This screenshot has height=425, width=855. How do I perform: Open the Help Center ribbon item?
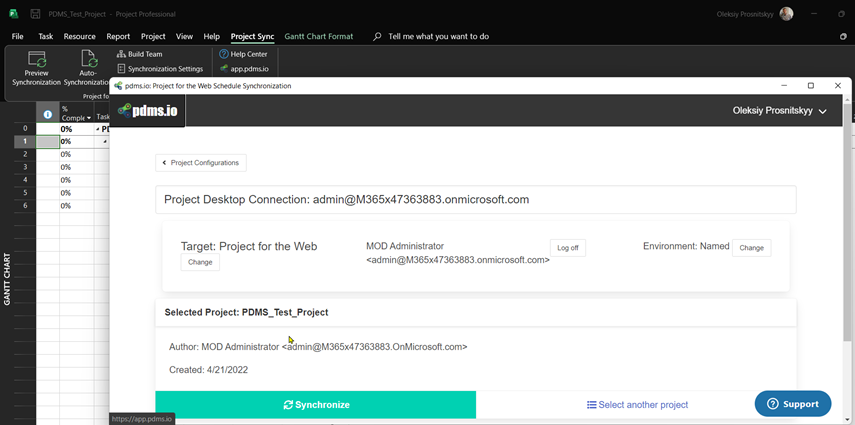point(243,54)
